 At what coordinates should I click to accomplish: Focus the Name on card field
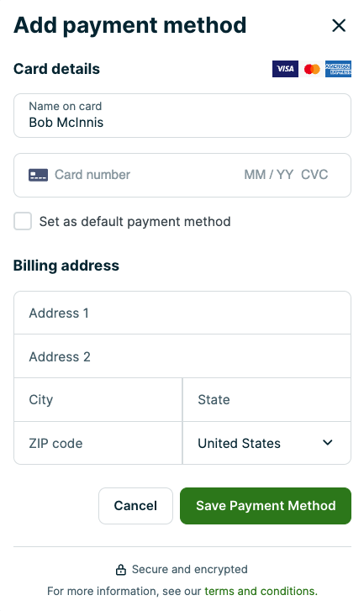click(182, 115)
